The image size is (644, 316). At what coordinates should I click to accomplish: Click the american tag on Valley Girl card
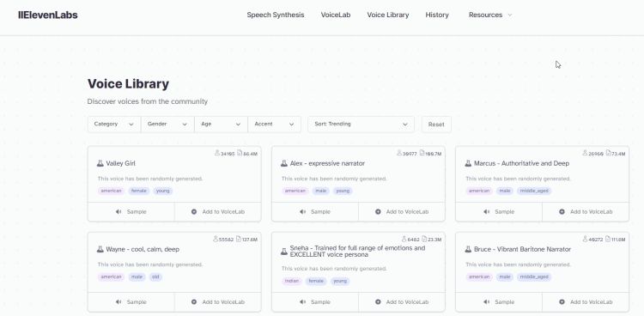point(111,191)
